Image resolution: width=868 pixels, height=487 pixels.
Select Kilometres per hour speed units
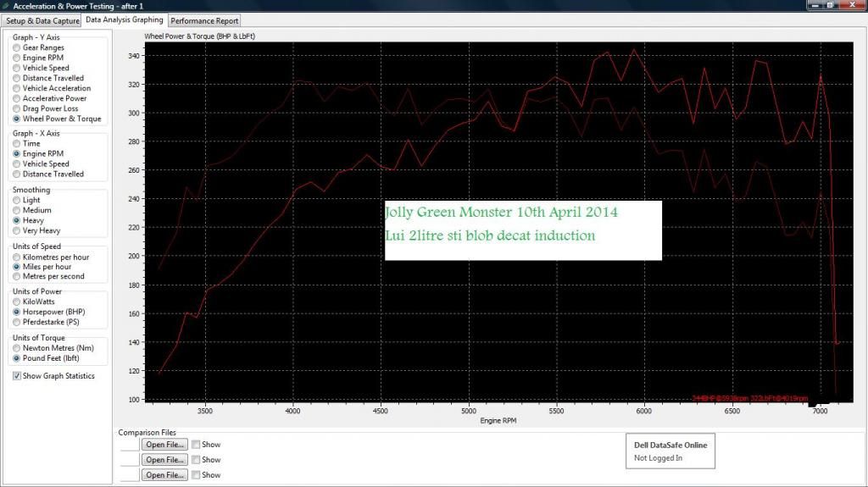click(x=17, y=257)
